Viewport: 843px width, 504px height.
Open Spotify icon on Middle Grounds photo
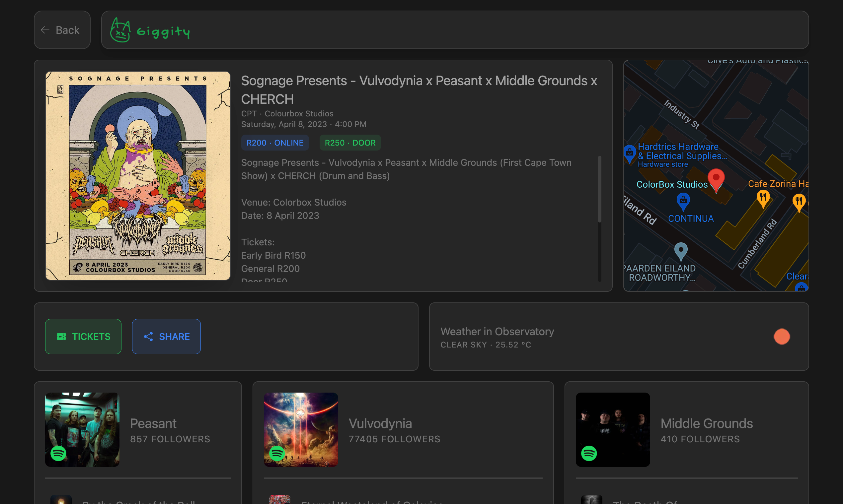[x=589, y=453]
